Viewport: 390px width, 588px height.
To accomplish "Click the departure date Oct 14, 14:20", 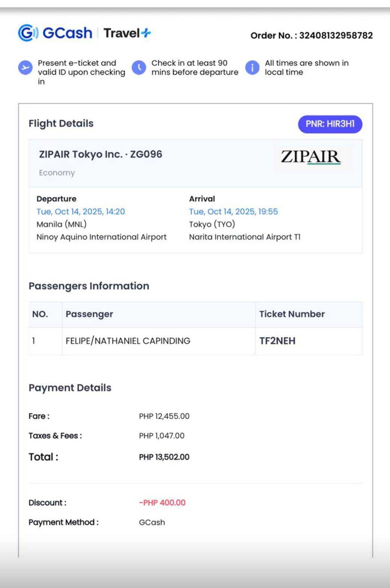I will pos(80,212).
